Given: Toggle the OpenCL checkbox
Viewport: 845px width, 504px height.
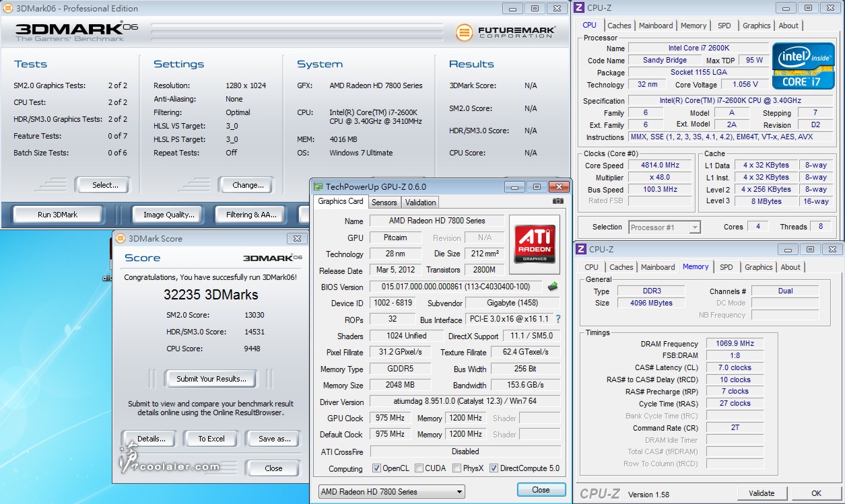Looking at the screenshot, I should pyautogui.click(x=376, y=468).
